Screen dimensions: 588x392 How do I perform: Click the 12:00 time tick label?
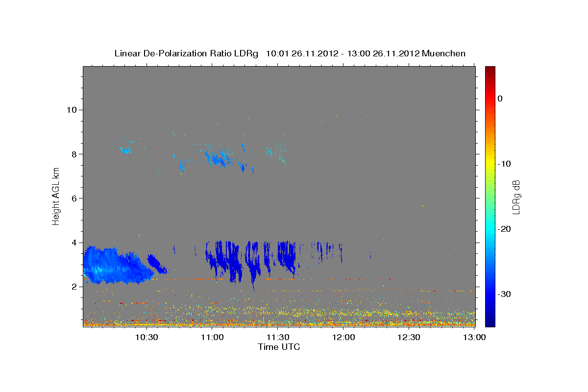(x=343, y=337)
